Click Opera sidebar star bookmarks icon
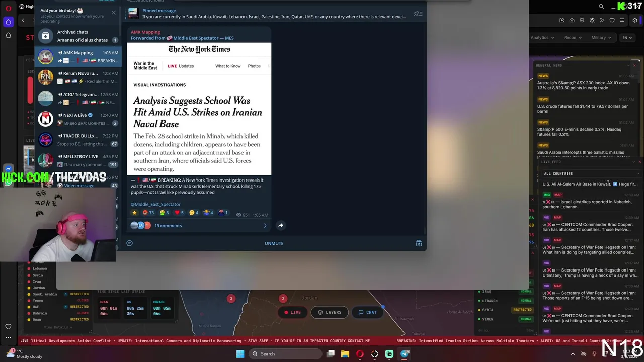This screenshot has height=362, width=644. pyautogui.click(x=8, y=35)
